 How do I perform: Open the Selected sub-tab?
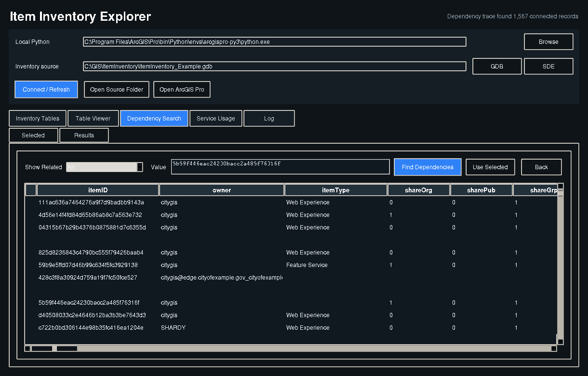tap(33, 135)
